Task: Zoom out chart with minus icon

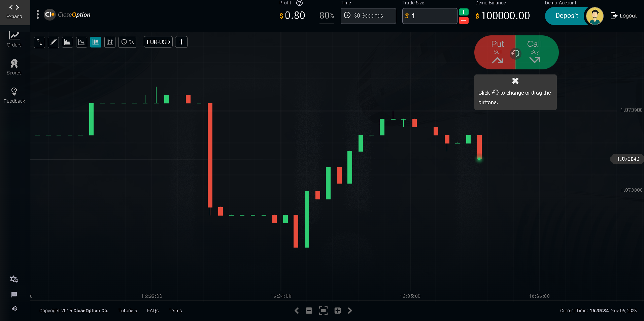Action: (x=309, y=311)
